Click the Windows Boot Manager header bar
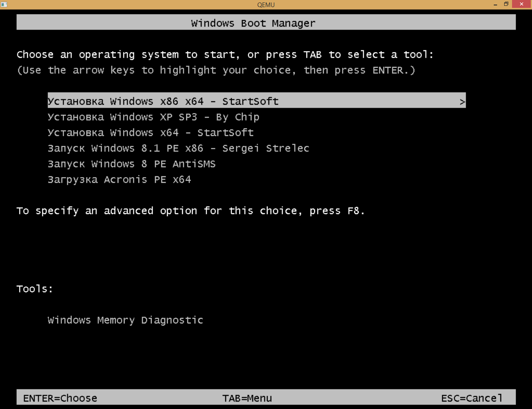 (x=253, y=23)
